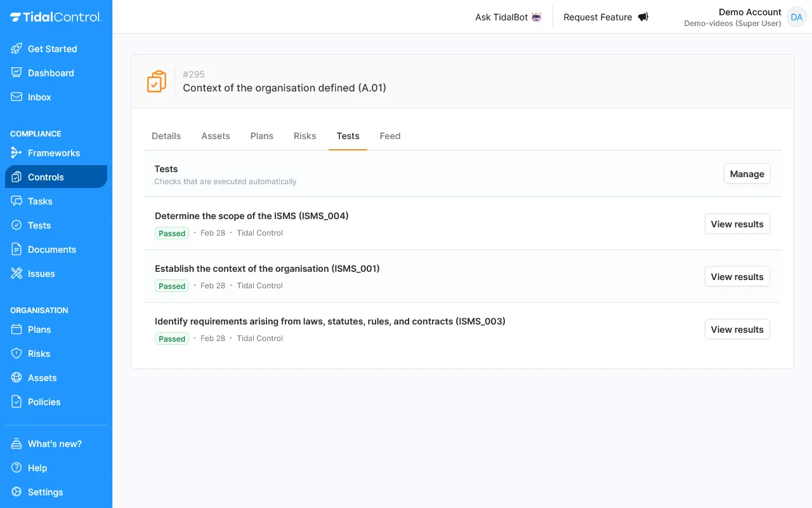Switch to the Plans tab
This screenshot has height=508, width=812.
click(x=262, y=136)
